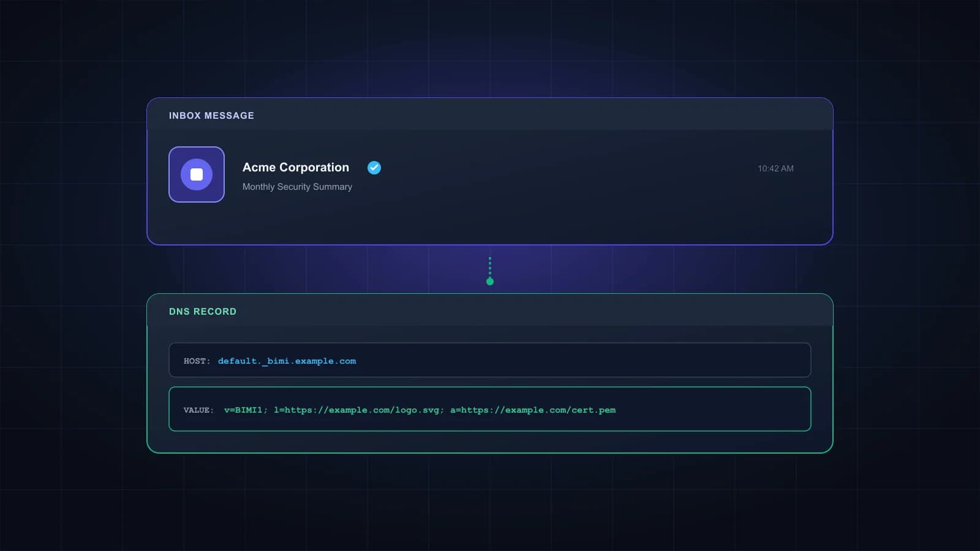980x551 pixels.
Task: Click the HOST: label
Action: pyautogui.click(x=197, y=361)
